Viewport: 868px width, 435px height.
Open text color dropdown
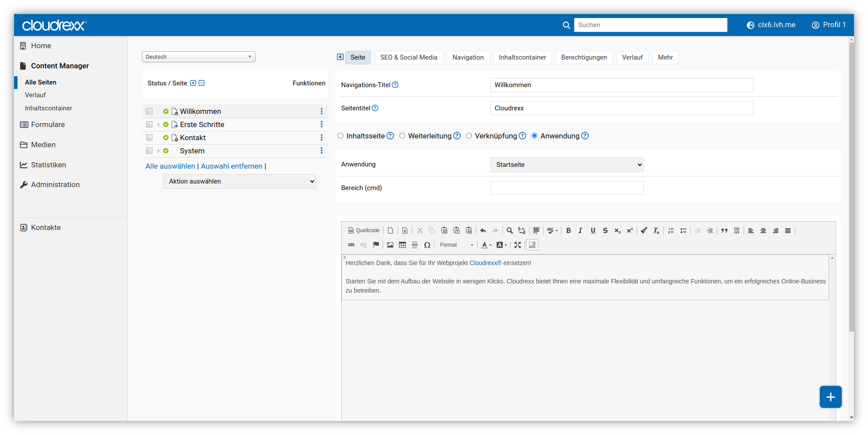[487, 245]
